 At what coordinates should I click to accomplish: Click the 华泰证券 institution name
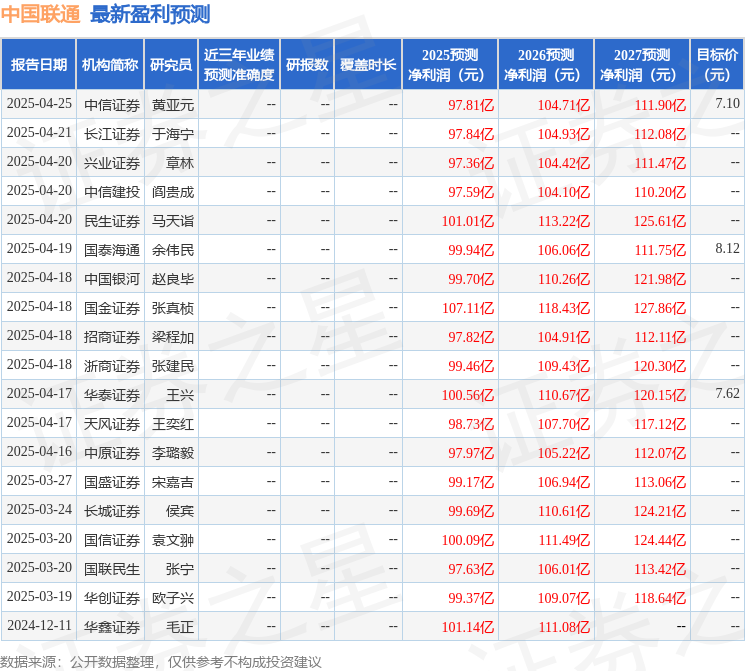tap(112, 395)
